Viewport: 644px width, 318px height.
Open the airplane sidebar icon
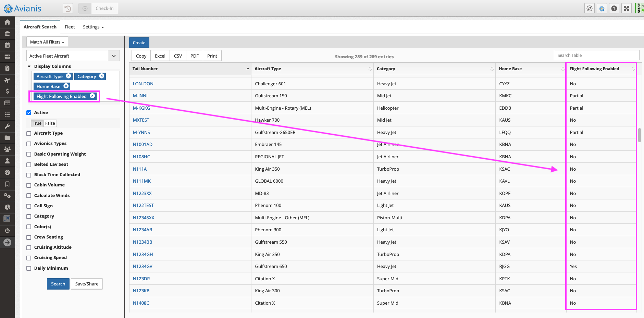tap(7, 80)
